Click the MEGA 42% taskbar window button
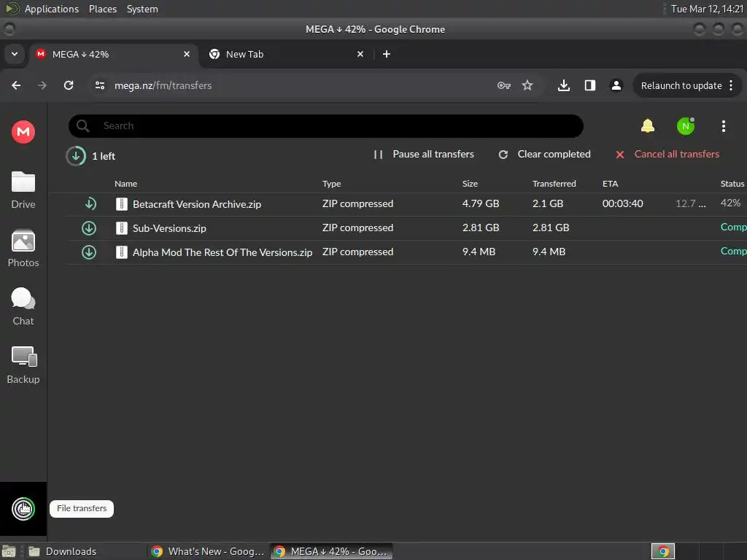The image size is (747, 560). pyautogui.click(x=332, y=551)
